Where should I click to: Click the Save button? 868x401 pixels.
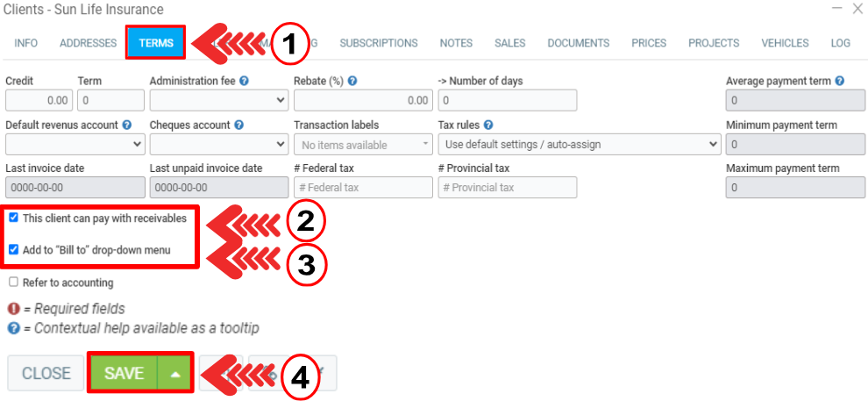124,373
